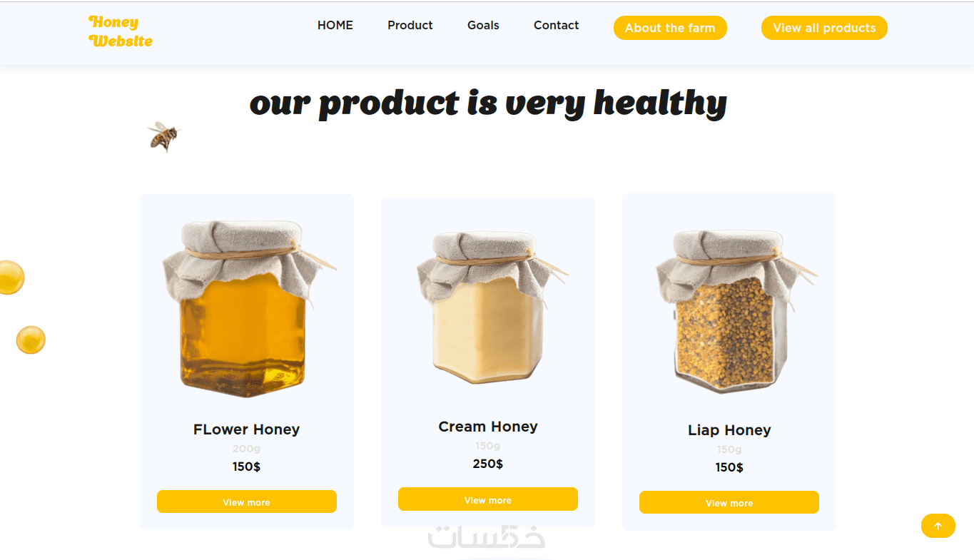Click the Cream Honey product title
Image resolution: width=974 pixels, height=560 pixels.
[488, 427]
